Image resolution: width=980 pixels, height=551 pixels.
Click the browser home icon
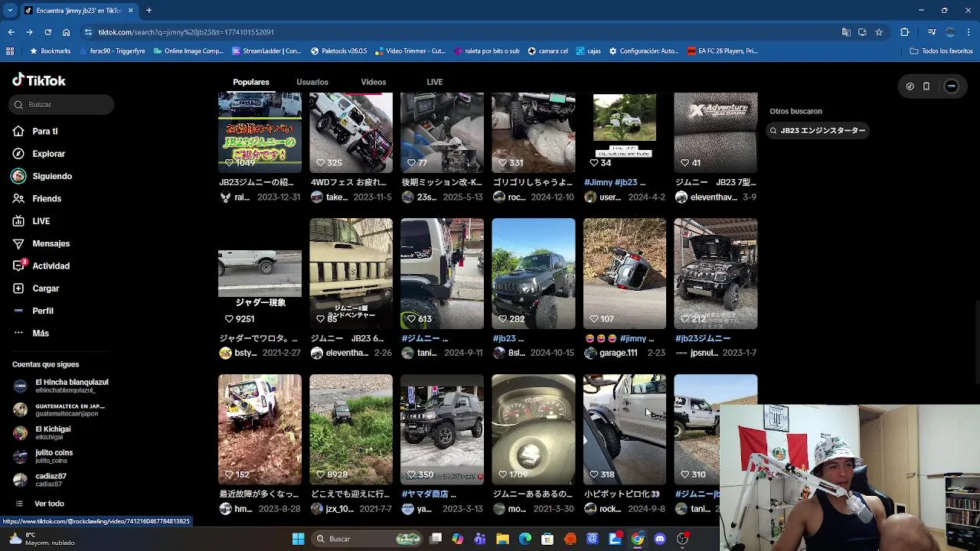click(66, 32)
